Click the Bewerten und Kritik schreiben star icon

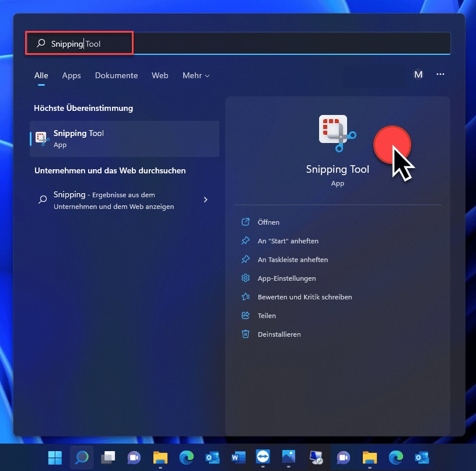pos(246,296)
